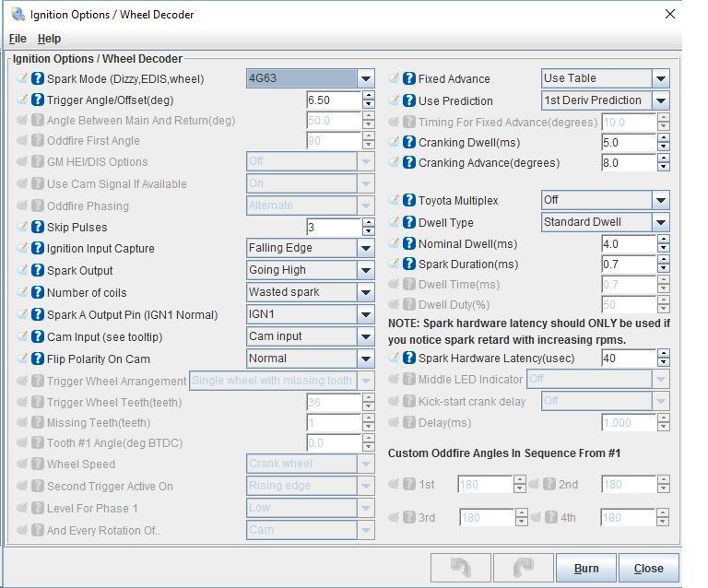Increase Spark Hardware Latency with up arrow

tap(664, 353)
